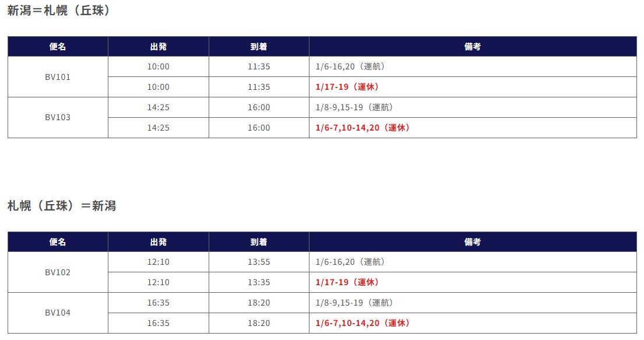Image resolution: width=644 pixels, height=340 pixels.
Task: Click the red 1/17-19 (運休) note for BV101
Action: pos(347,87)
